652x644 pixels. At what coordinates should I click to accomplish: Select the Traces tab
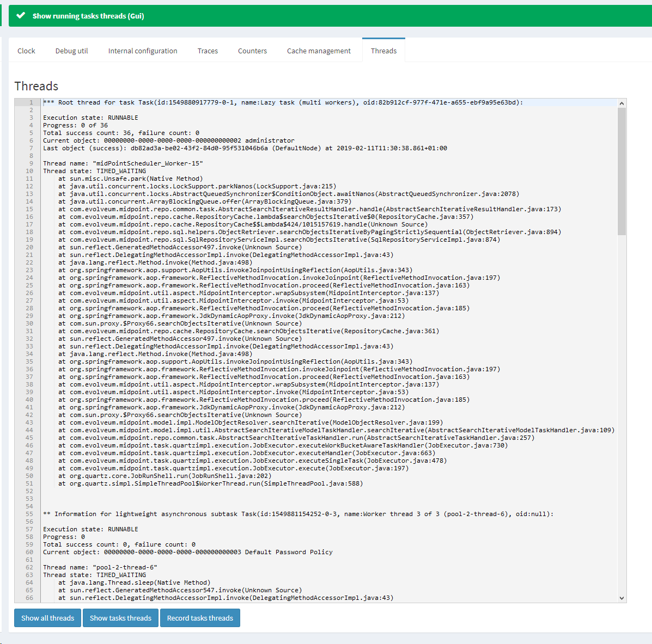pos(208,51)
